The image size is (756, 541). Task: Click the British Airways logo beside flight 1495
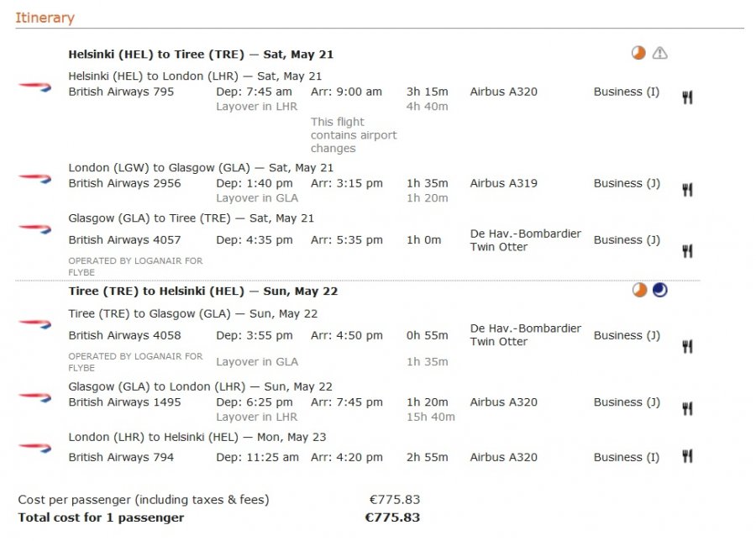pyautogui.click(x=34, y=397)
